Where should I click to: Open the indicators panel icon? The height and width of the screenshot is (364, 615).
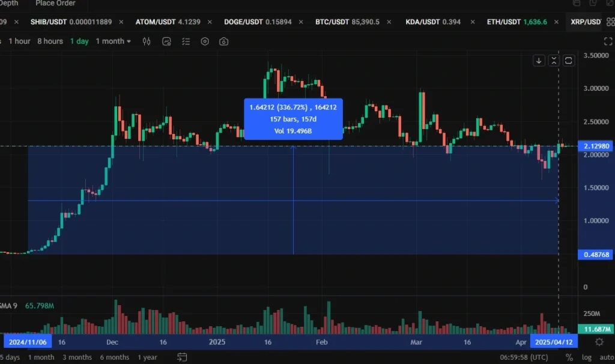(x=166, y=41)
